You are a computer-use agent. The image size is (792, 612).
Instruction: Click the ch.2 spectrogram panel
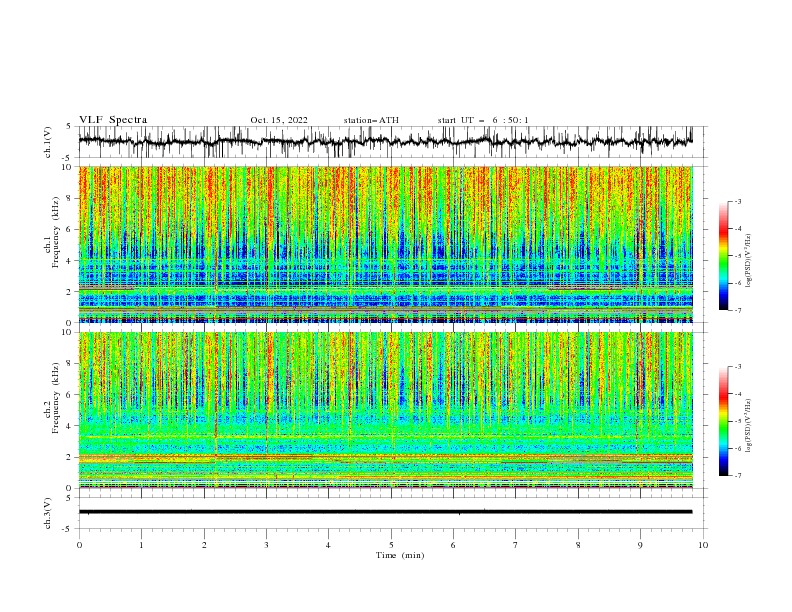click(385, 410)
